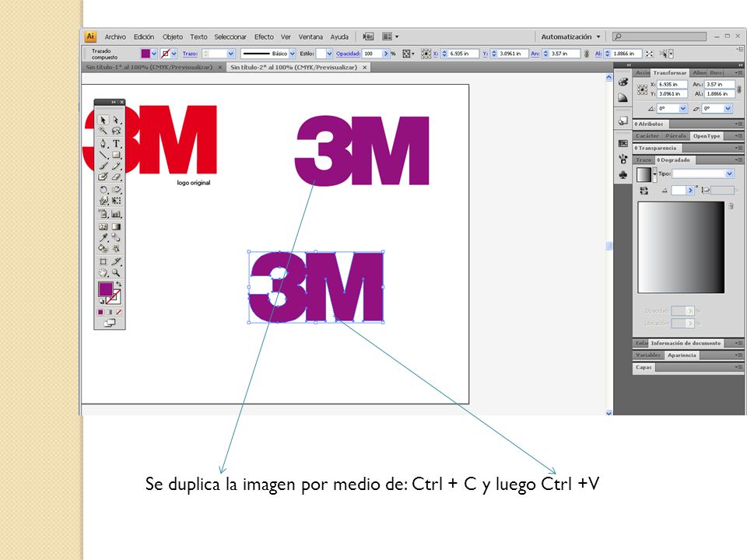Screen dimensions: 747x560
Task: Pick the Rectangle shape tool
Action: pyautogui.click(x=116, y=154)
